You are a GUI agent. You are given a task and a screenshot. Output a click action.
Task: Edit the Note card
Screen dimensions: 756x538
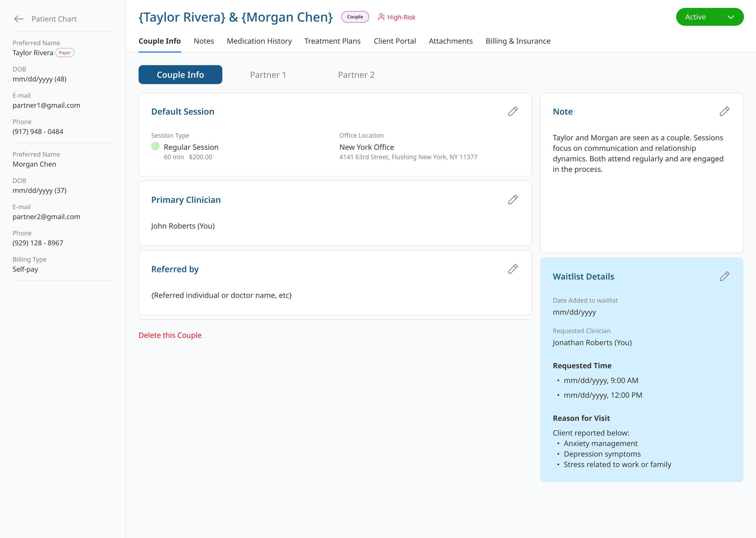(724, 111)
